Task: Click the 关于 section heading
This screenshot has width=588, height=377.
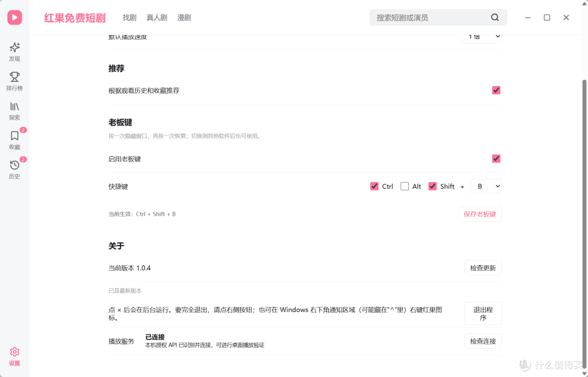Action: tap(117, 246)
